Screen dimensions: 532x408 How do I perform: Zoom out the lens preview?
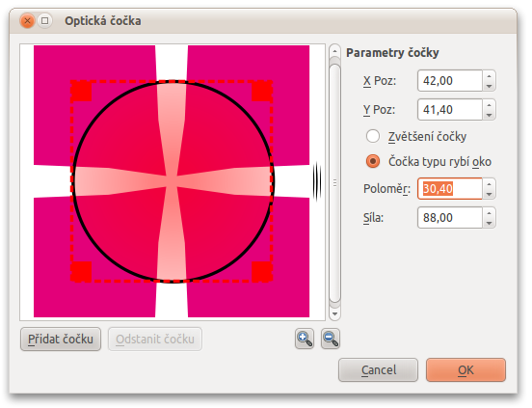click(331, 339)
